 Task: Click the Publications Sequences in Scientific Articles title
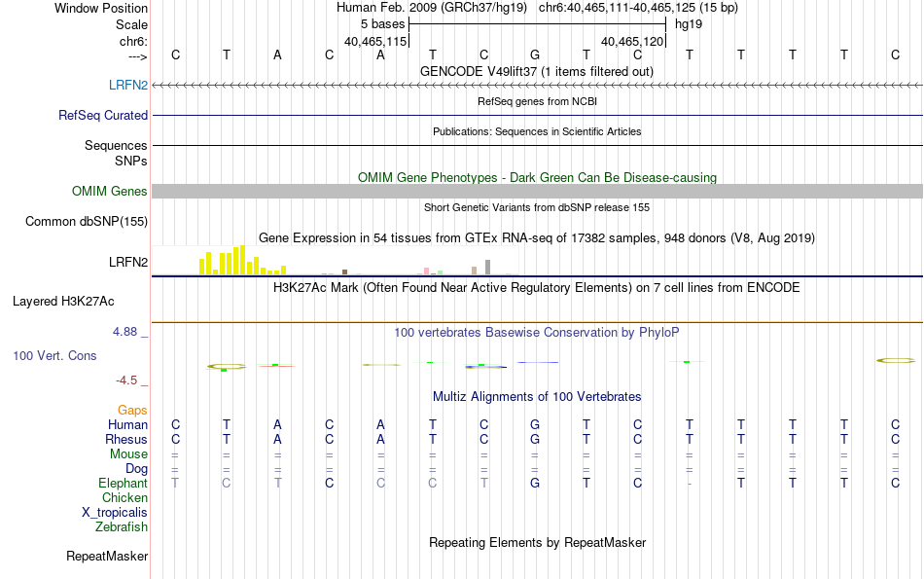(x=537, y=131)
